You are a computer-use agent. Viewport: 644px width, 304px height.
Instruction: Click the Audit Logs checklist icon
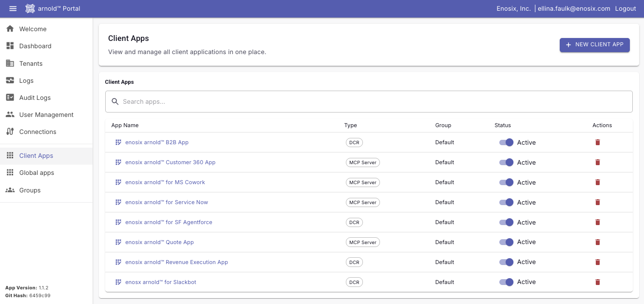tap(10, 97)
